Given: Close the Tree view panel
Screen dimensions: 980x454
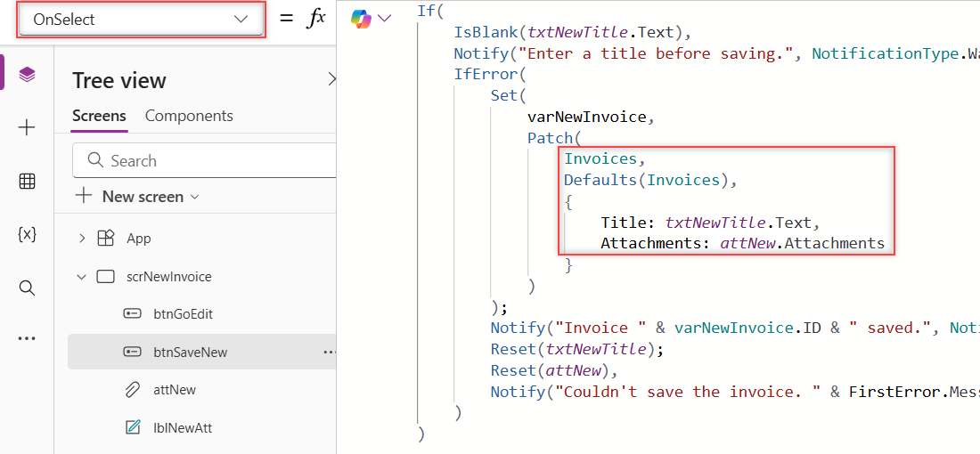Looking at the screenshot, I should coord(332,79).
